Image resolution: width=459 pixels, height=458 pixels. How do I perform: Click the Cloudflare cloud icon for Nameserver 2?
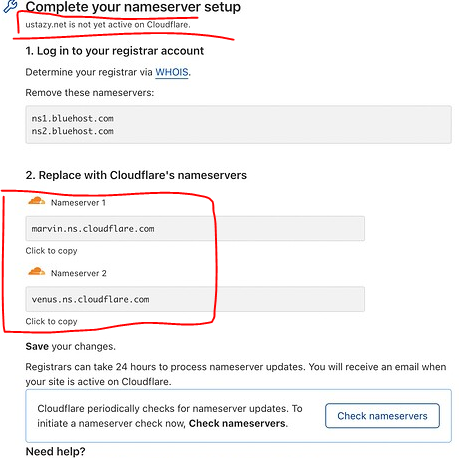[x=36, y=271]
